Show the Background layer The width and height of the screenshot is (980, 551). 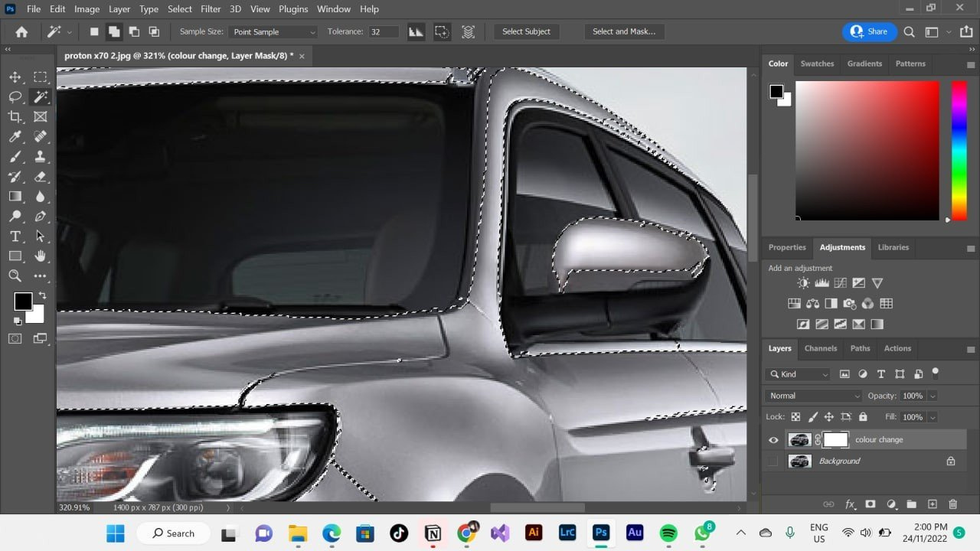(x=773, y=461)
